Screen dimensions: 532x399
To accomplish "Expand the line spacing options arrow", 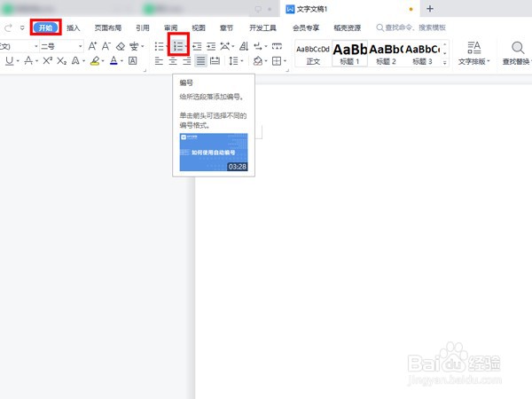I will coord(241,61).
